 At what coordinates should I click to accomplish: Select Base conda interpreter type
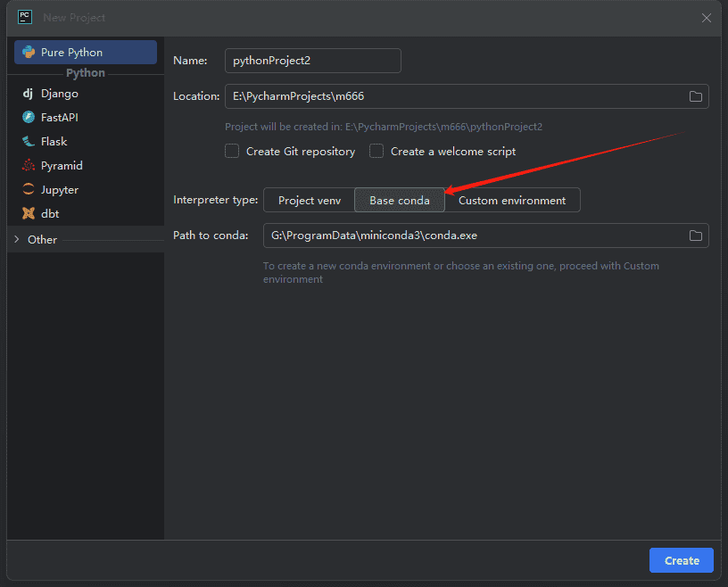pyautogui.click(x=400, y=201)
